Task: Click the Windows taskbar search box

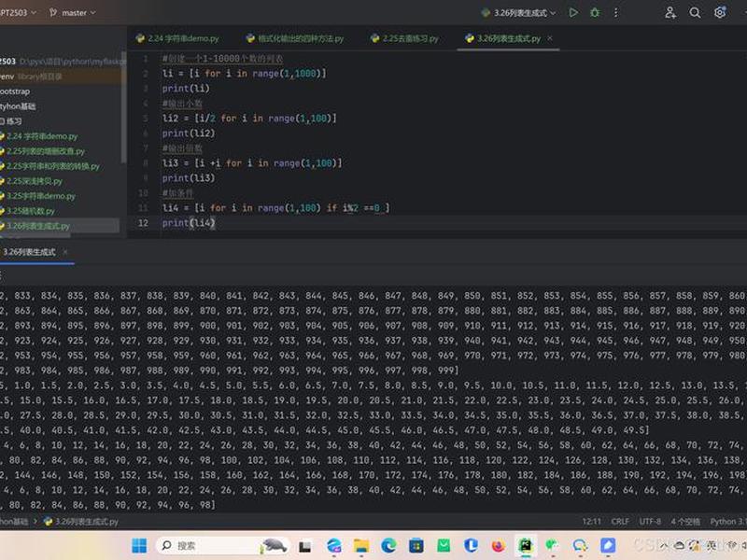Action: click(x=223, y=546)
